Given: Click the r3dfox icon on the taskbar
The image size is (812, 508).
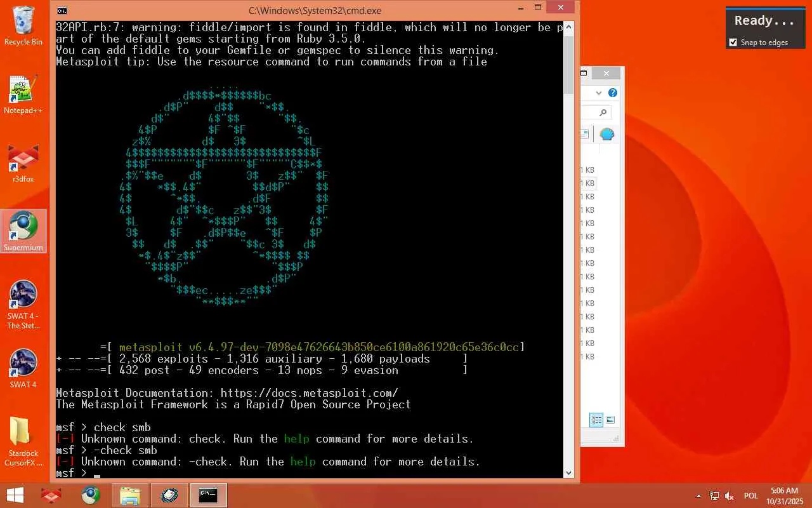Looking at the screenshot, I should tap(51, 495).
